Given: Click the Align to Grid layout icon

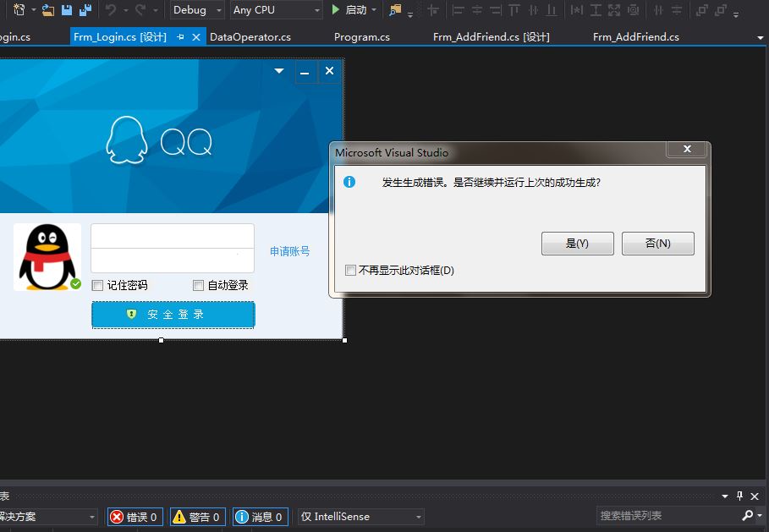Looking at the screenshot, I should [x=433, y=10].
